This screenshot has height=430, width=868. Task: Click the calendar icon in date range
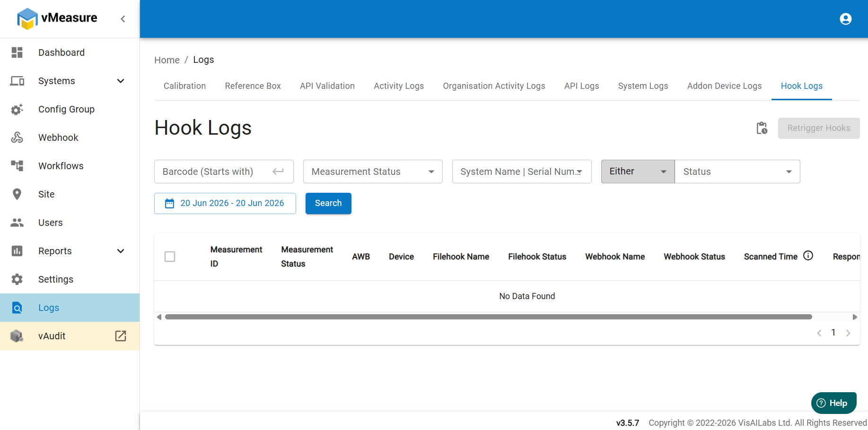point(169,203)
